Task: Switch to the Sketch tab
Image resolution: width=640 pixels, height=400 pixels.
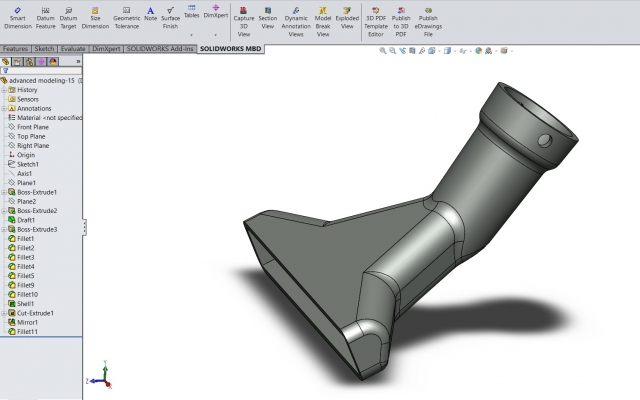Action: (44, 49)
